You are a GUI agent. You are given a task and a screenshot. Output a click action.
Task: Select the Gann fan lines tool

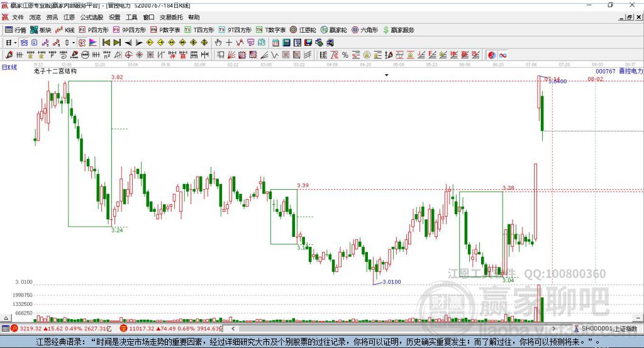point(231,55)
